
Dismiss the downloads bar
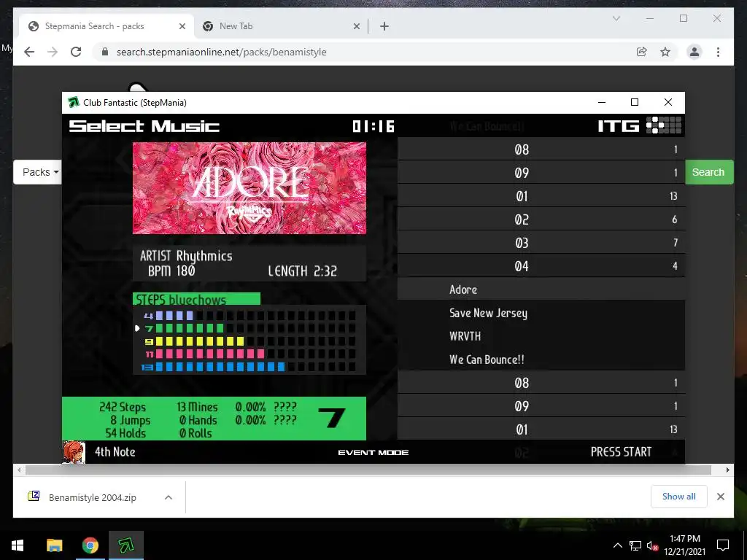coord(720,497)
